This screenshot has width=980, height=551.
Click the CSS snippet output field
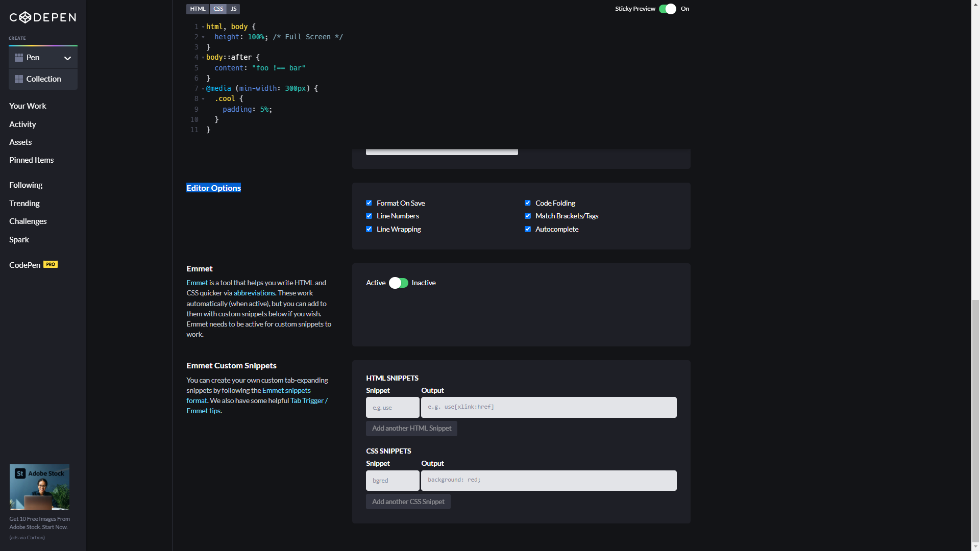click(x=549, y=481)
